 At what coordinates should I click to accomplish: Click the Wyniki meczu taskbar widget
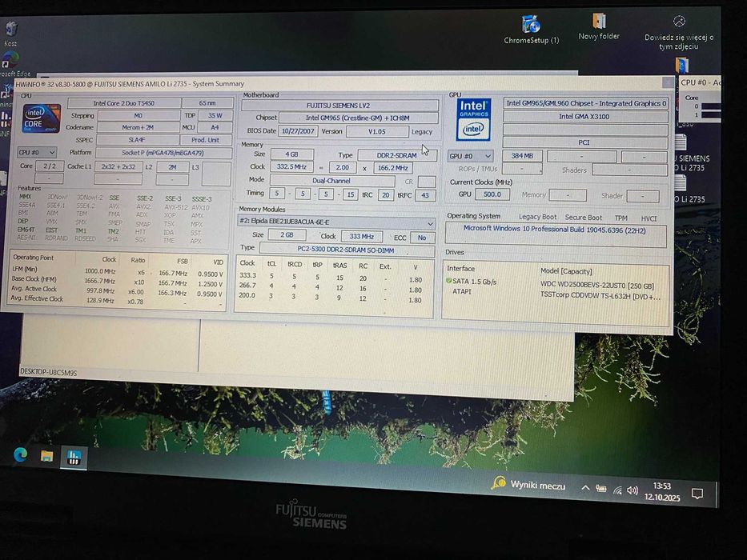[x=528, y=484]
